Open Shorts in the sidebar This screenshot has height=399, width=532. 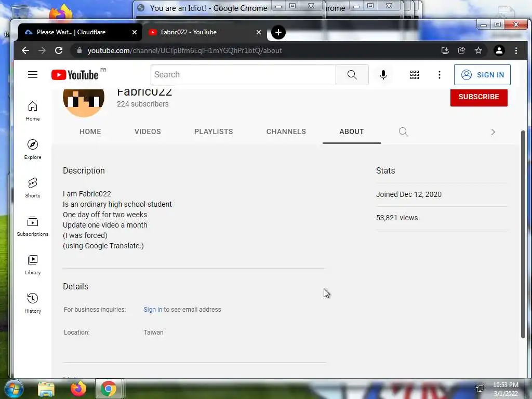[33, 188]
